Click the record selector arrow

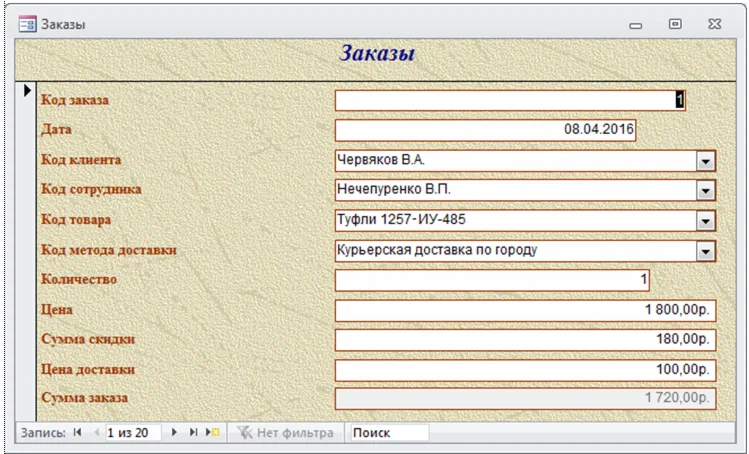[27, 91]
